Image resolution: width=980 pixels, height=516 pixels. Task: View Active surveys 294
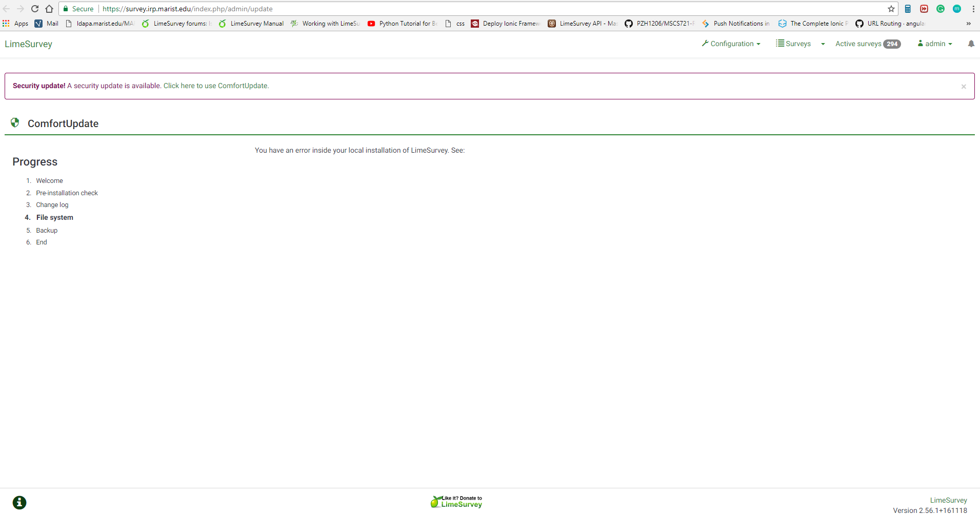coord(868,44)
